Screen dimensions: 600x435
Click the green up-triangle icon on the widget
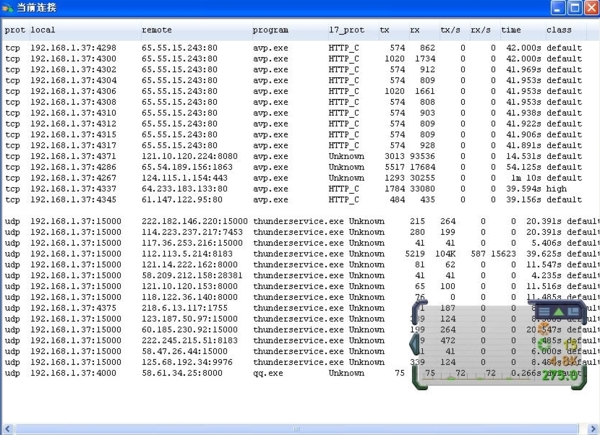pos(558,312)
